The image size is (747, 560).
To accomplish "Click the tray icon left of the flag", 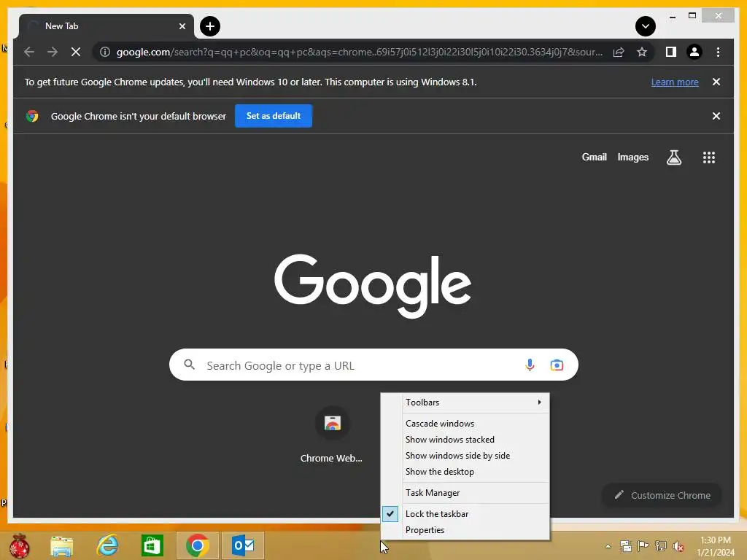I will [x=625, y=546].
